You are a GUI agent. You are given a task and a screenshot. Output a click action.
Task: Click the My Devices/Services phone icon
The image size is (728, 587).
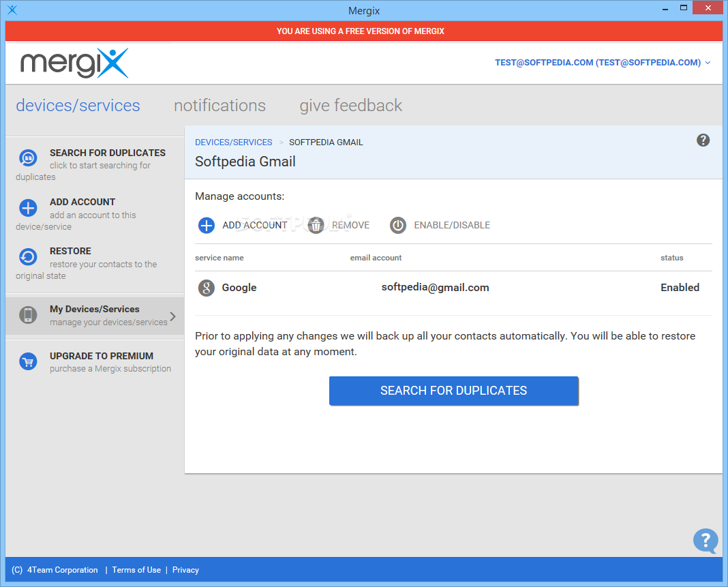28,315
